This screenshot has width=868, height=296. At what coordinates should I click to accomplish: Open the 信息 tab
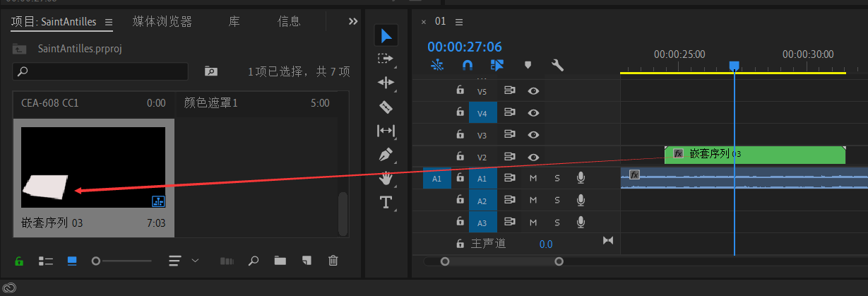(290, 22)
